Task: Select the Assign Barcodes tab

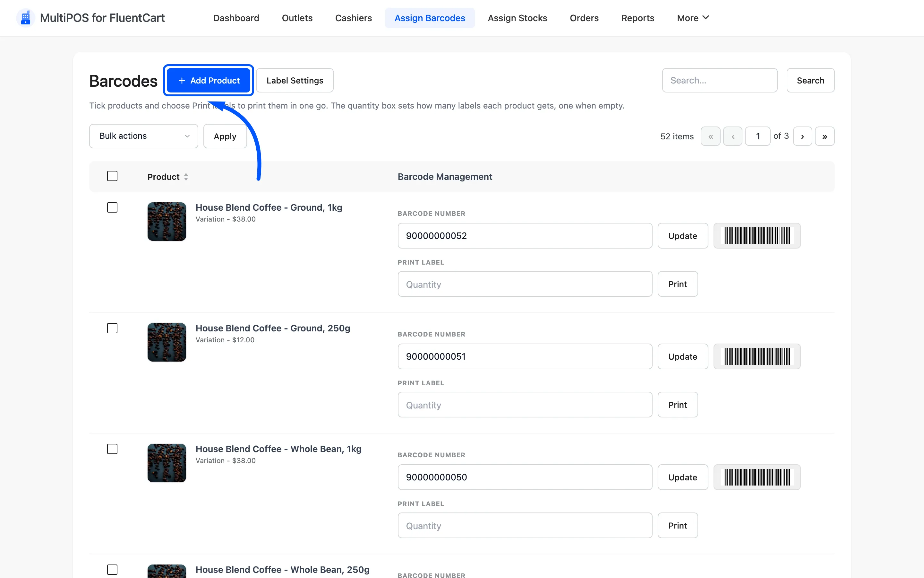Action: coord(430,18)
